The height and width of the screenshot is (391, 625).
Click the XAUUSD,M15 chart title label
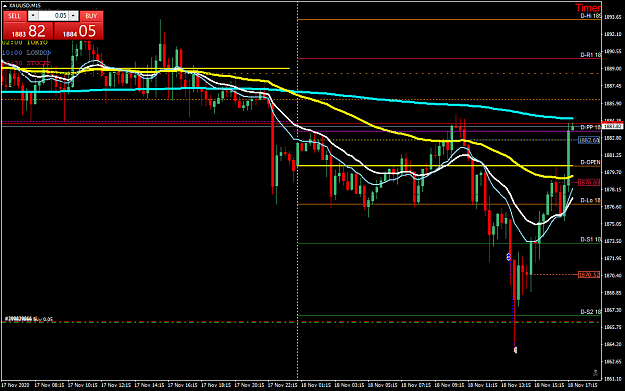point(25,6)
